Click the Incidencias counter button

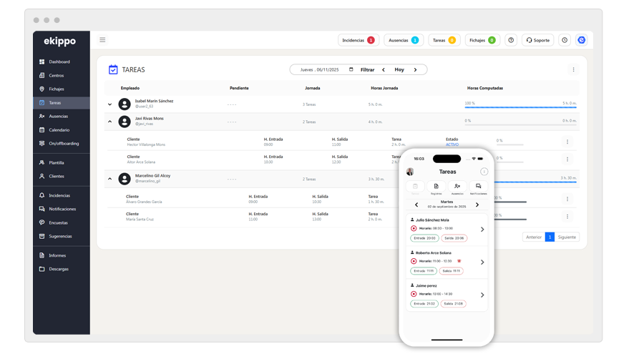(x=358, y=40)
